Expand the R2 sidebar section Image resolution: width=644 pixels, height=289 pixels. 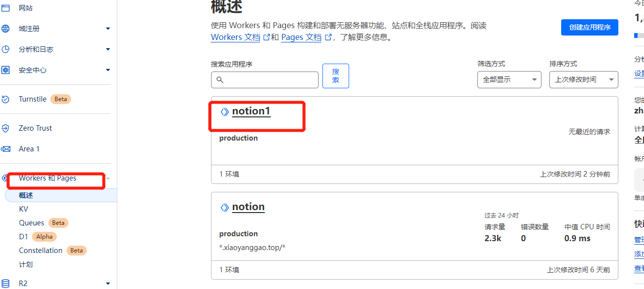[108, 284]
